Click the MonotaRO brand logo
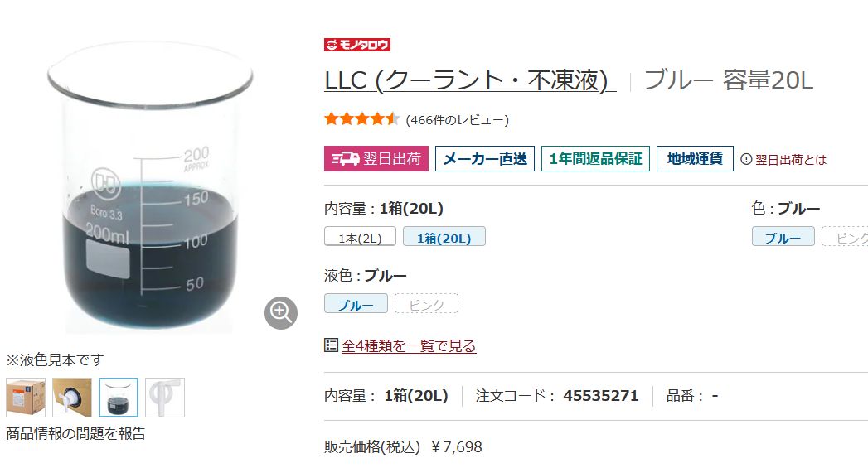The height and width of the screenshot is (468, 868). [x=357, y=45]
